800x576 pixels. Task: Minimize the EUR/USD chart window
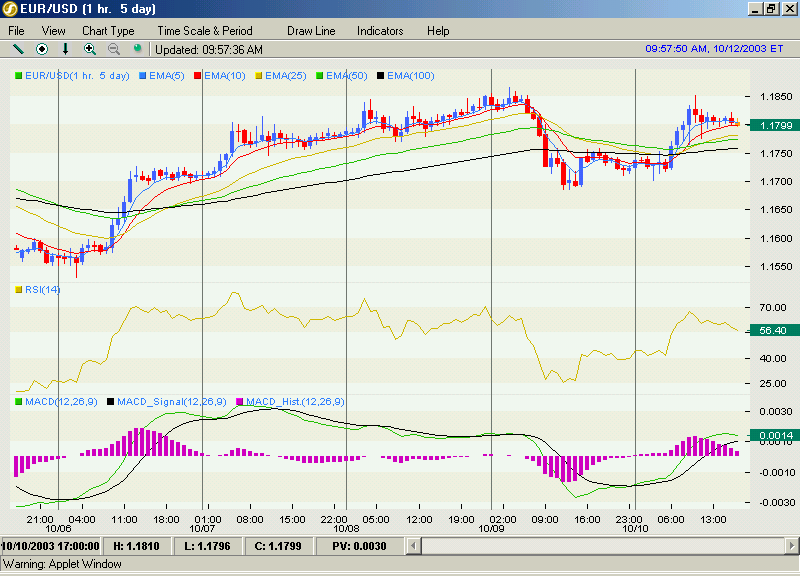coord(755,9)
